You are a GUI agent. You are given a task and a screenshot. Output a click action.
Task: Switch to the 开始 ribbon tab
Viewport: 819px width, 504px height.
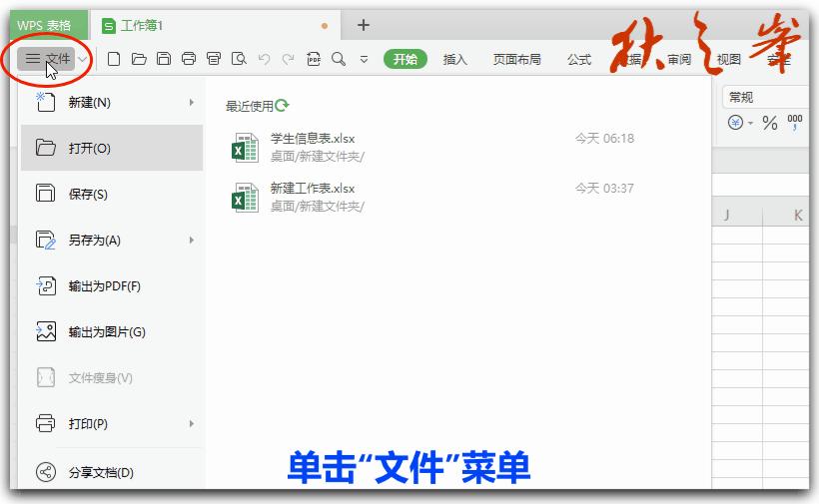coord(406,59)
